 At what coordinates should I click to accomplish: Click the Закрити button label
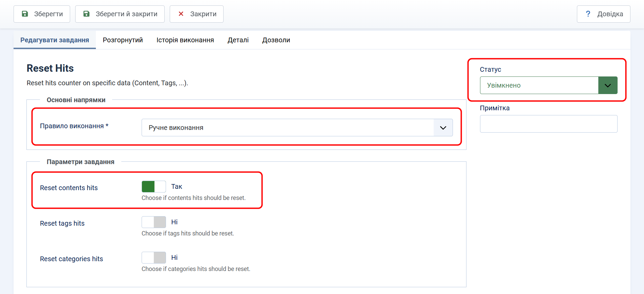click(x=203, y=14)
